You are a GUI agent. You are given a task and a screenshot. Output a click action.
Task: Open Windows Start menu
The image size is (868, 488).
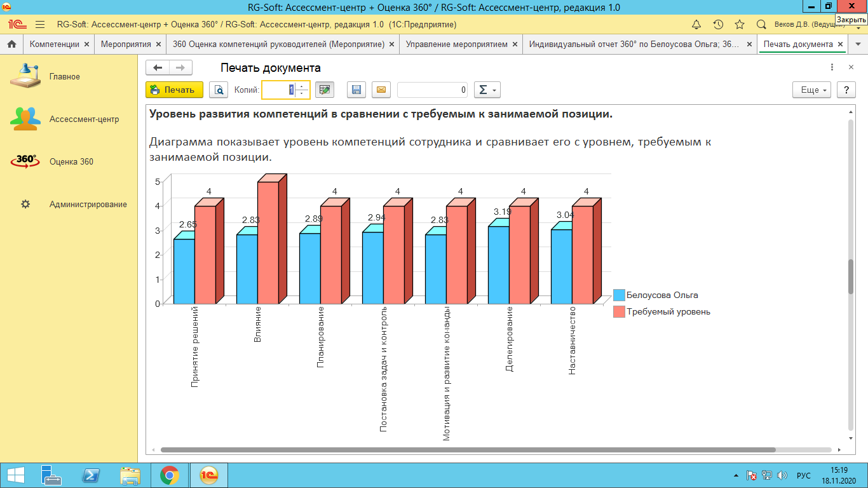pyautogui.click(x=15, y=475)
